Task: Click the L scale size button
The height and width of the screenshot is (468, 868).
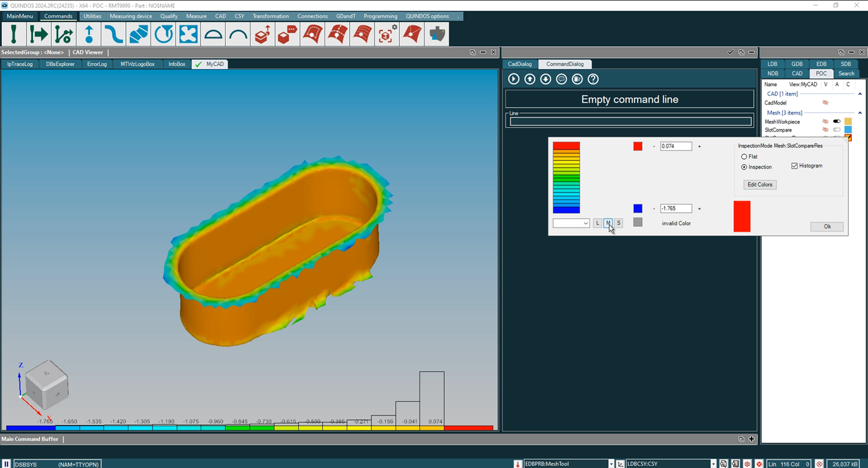Action: (x=597, y=223)
